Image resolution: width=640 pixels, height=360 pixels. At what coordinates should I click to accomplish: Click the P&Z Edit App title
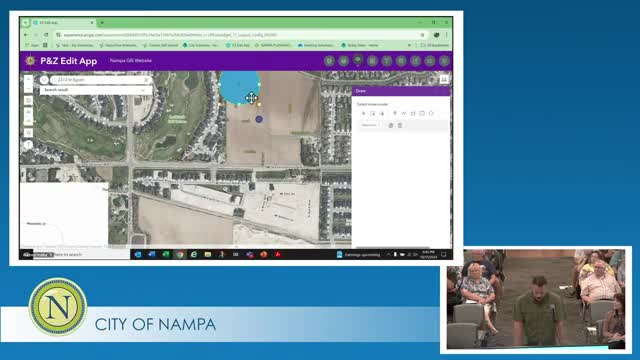pos(69,61)
